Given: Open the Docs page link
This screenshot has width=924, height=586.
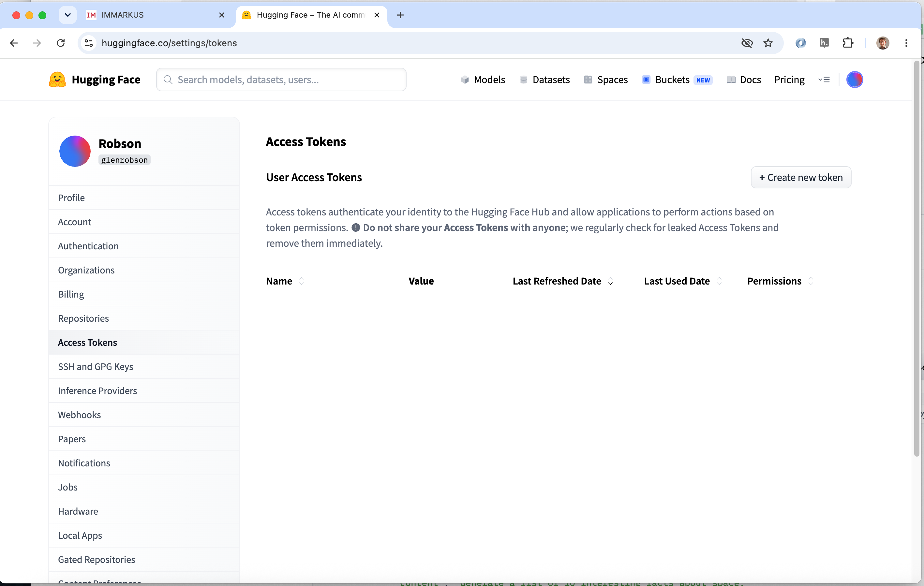Looking at the screenshot, I should point(750,80).
